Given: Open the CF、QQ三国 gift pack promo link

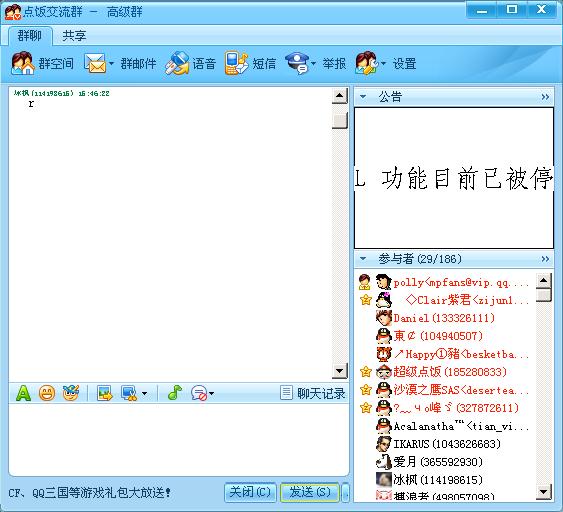Looking at the screenshot, I should [x=89, y=493].
